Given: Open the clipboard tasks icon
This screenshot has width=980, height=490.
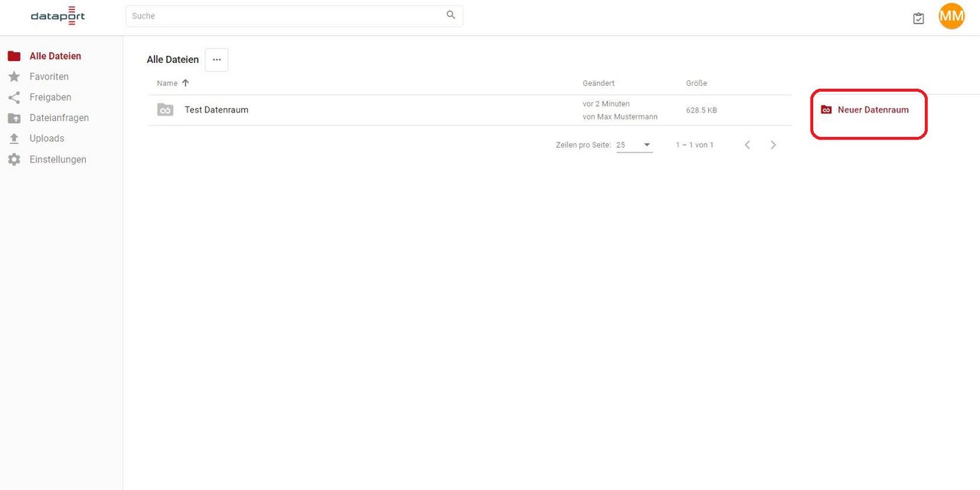Looking at the screenshot, I should point(919,18).
